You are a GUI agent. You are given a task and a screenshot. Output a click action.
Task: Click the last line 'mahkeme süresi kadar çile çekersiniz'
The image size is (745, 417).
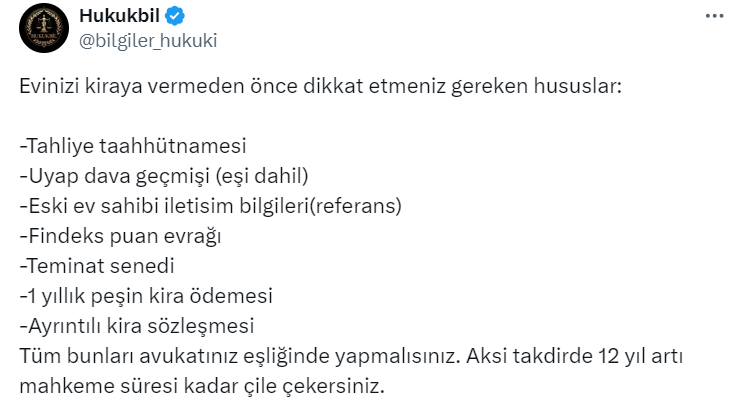click(x=201, y=386)
